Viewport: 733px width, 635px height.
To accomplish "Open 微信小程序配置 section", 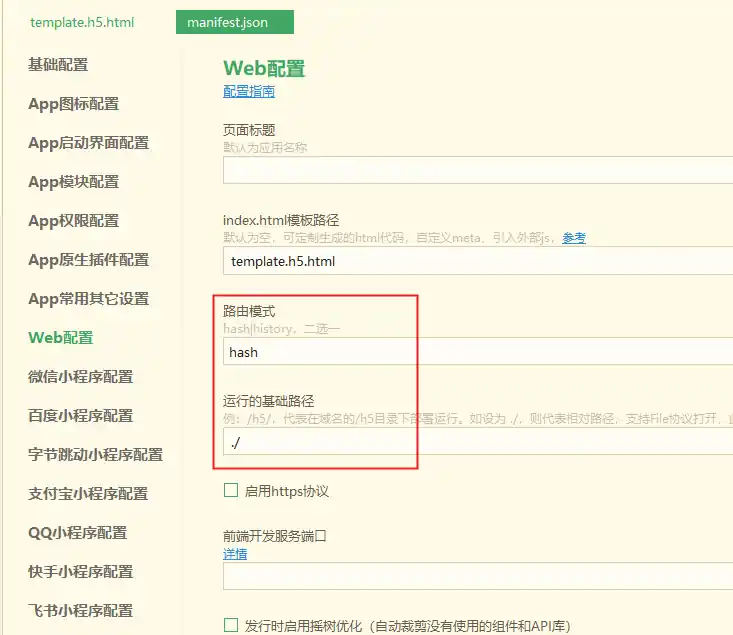I will (80, 377).
